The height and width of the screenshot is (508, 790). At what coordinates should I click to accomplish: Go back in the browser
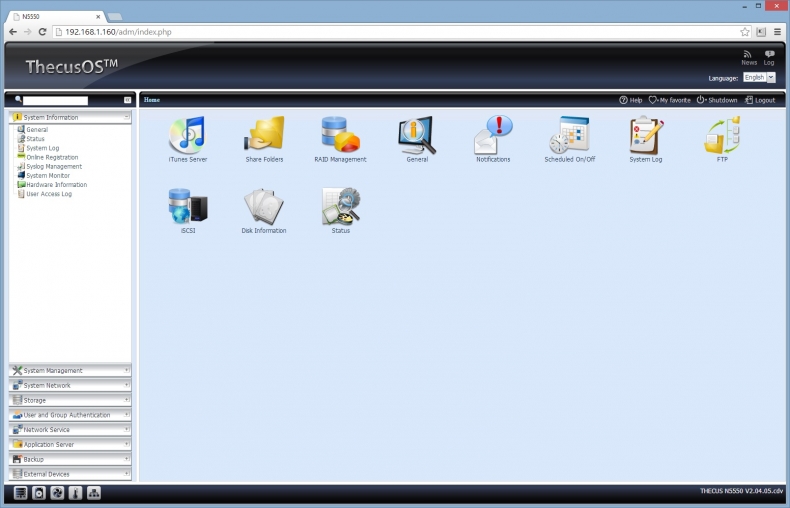13,32
